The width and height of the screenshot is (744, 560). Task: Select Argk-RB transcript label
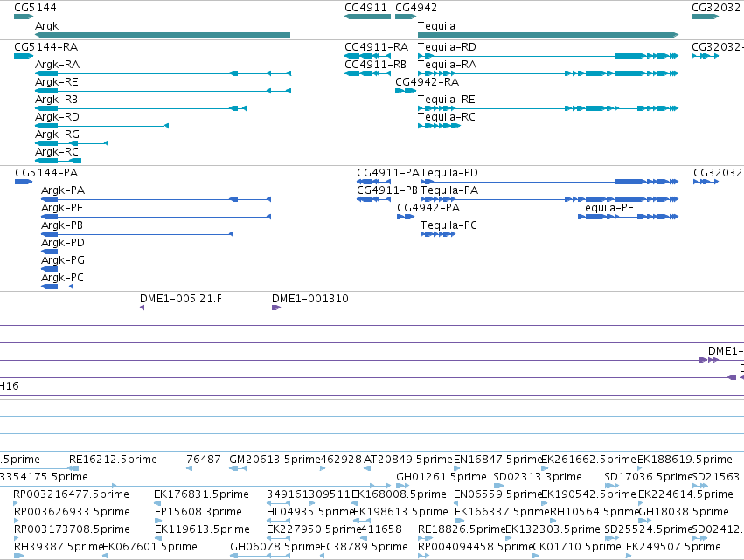tap(57, 100)
